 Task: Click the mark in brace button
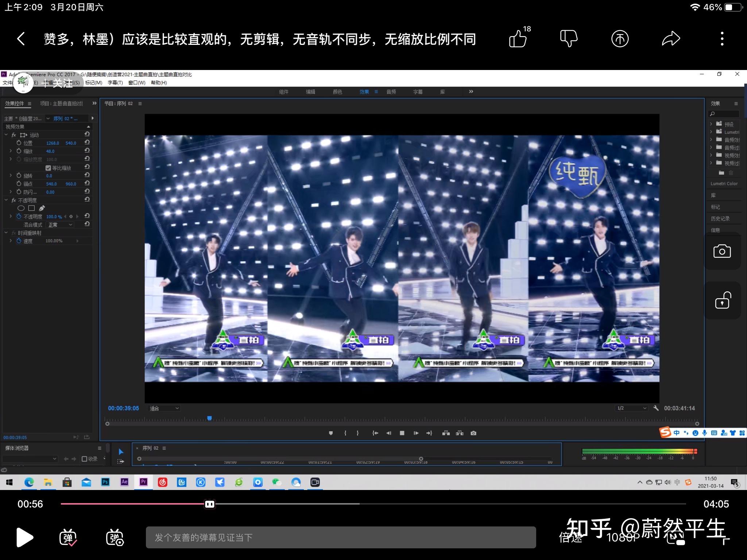[x=345, y=433]
